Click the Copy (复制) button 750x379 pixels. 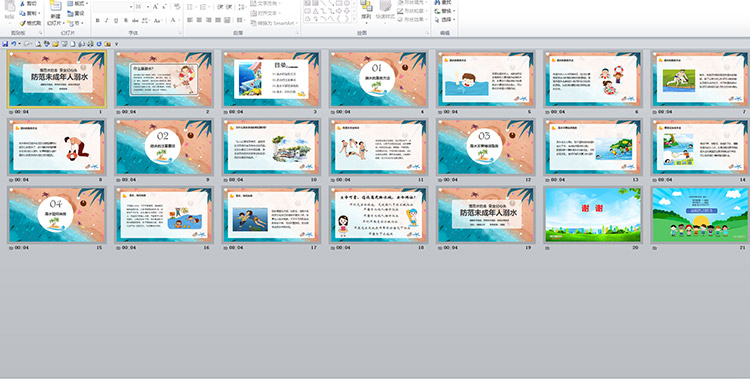click(30, 13)
